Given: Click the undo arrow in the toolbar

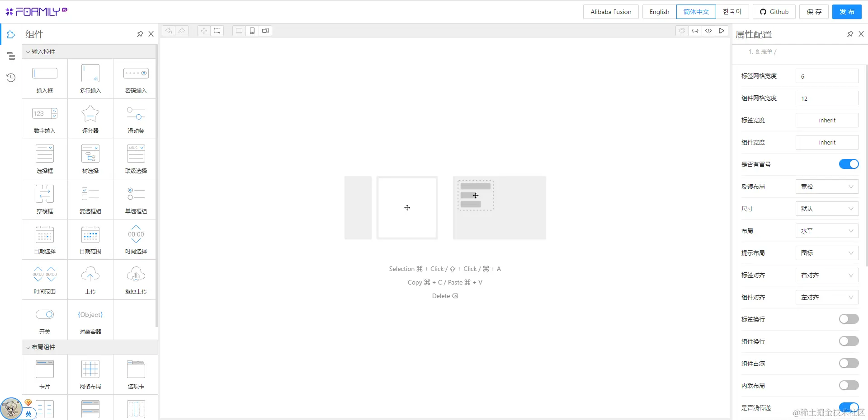Looking at the screenshot, I should [168, 31].
